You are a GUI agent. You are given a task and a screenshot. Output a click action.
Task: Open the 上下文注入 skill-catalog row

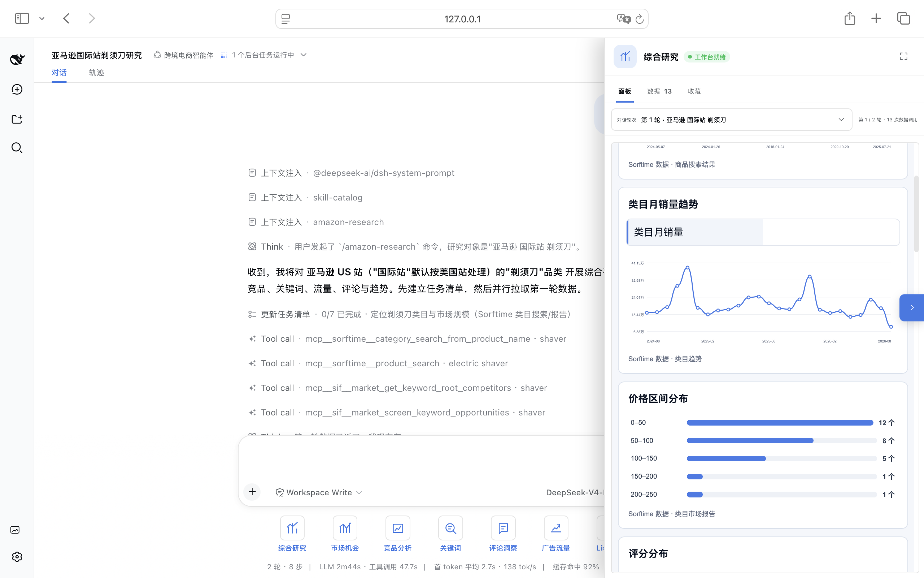[305, 198]
